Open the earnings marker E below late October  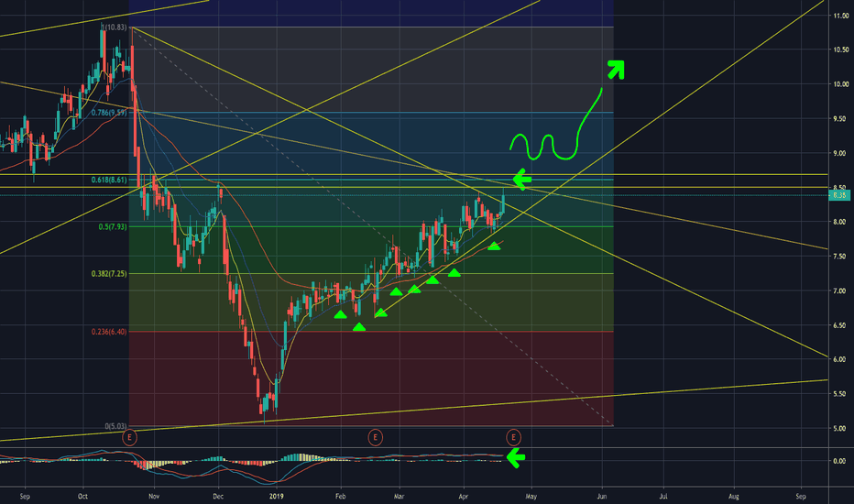point(129,437)
